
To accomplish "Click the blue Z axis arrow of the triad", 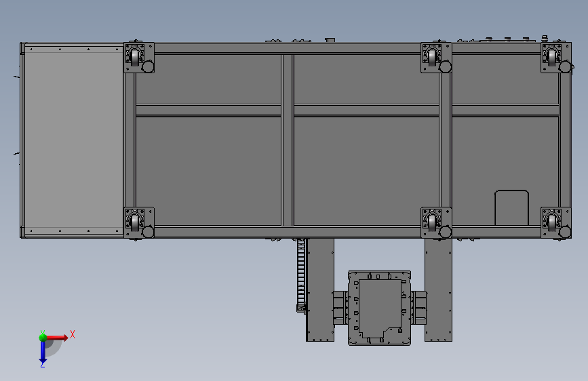I will pyautogui.click(x=43, y=352).
